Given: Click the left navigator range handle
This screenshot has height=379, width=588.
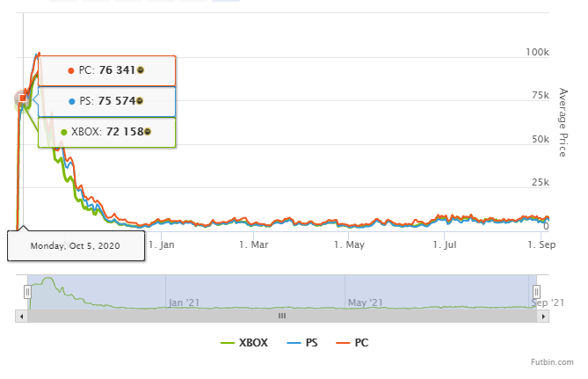Looking at the screenshot, I should [x=27, y=292].
